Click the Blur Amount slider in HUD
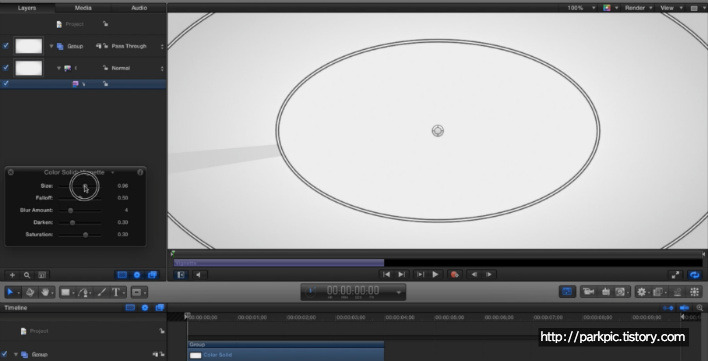The height and width of the screenshot is (361, 708). (x=80, y=210)
